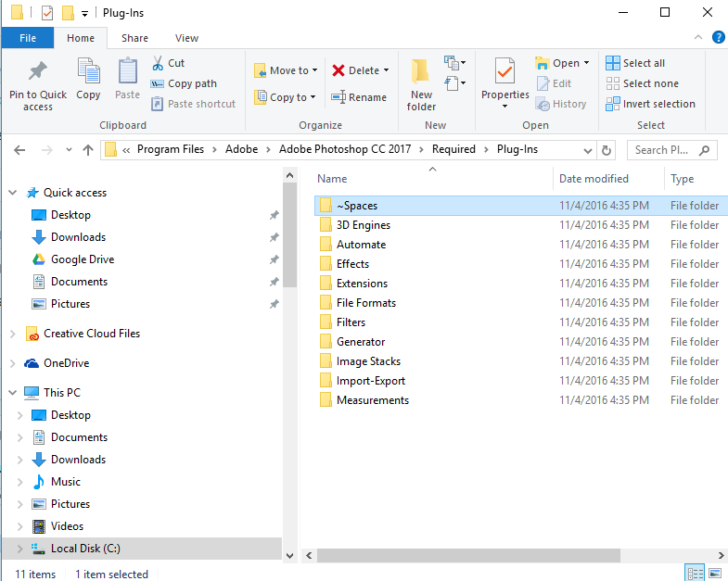Click the Up arrow navigation button
The height and width of the screenshot is (581, 728).
[88, 150]
